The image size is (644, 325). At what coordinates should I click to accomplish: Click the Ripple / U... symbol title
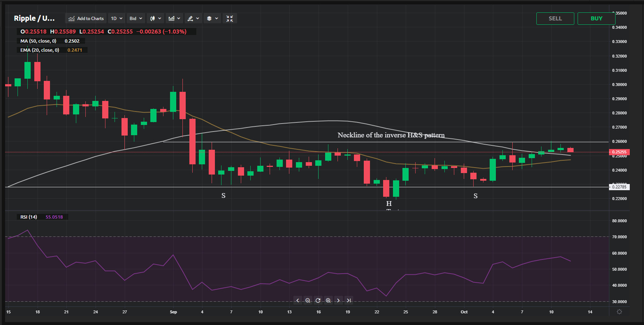pyautogui.click(x=34, y=18)
